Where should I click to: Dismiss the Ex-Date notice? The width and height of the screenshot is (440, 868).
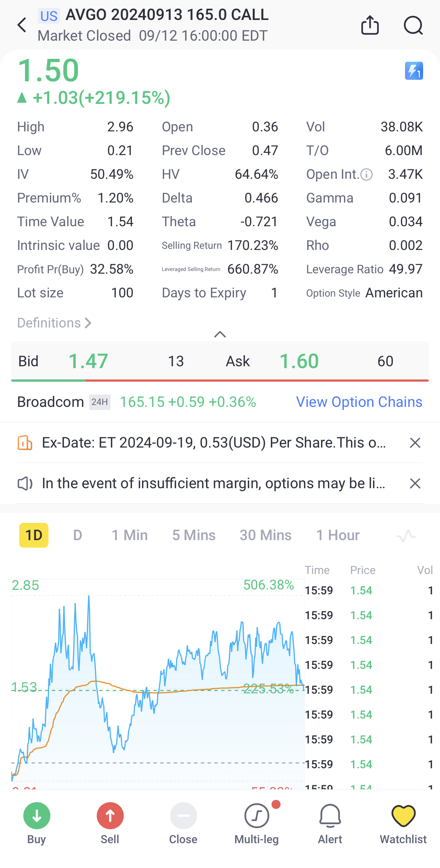coord(415,443)
